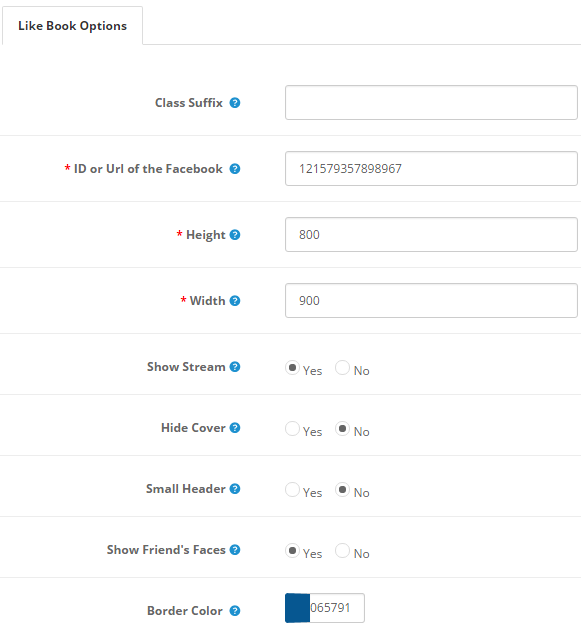Image resolution: width=581 pixels, height=628 pixels.
Task: Click the Show Friend's Faces help icon
Action: pyautogui.click(x=235, y=550)
